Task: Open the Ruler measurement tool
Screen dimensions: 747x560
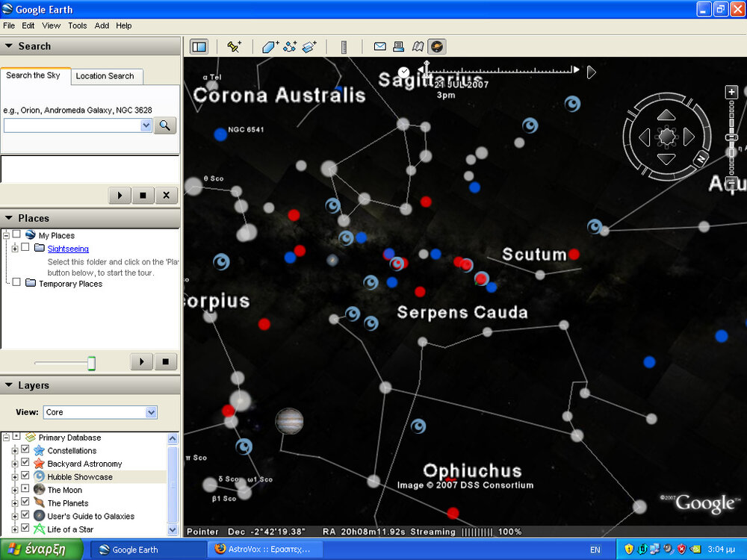Action: (344, 47)
